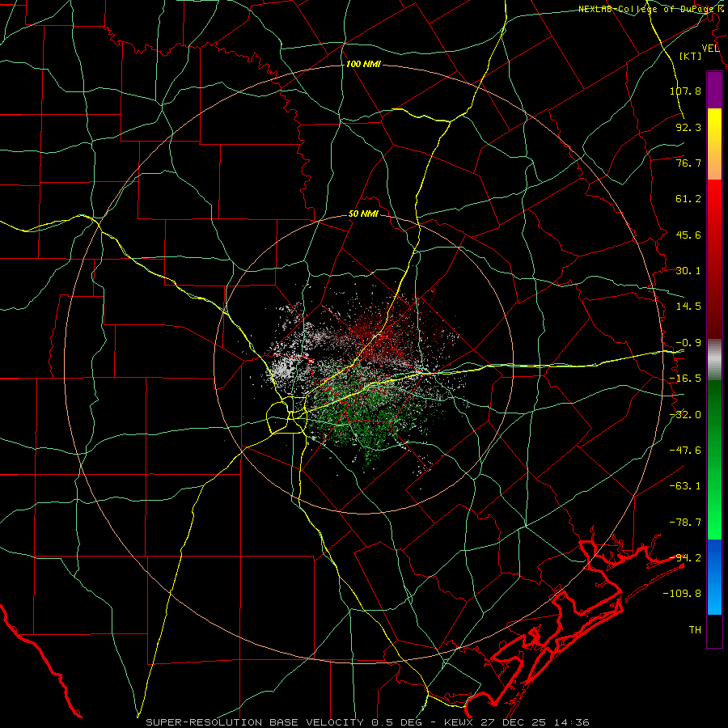Click the 92.3 velocity scale value
The width and height of the screenshot is (728, 728).
(688, 127)
